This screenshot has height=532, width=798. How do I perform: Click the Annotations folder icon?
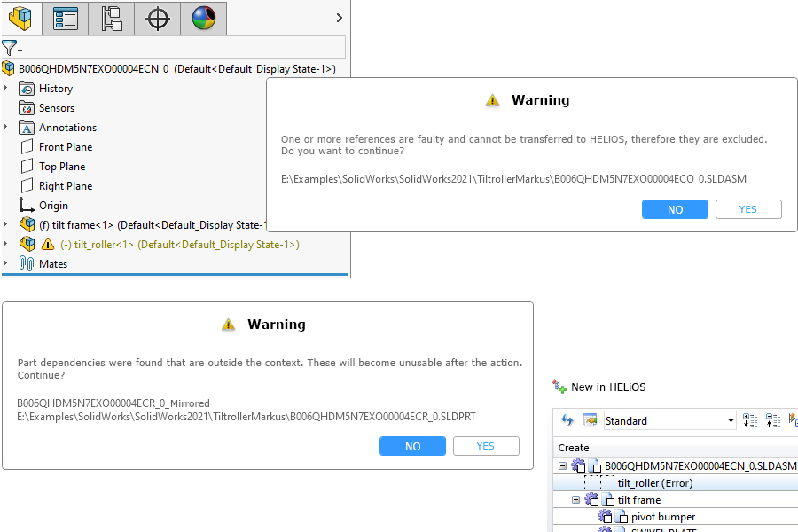pos(27,128)
